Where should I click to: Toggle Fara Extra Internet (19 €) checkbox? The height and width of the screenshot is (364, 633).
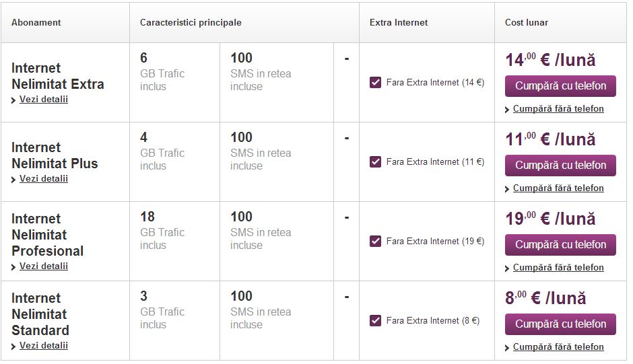pos(375,242)
